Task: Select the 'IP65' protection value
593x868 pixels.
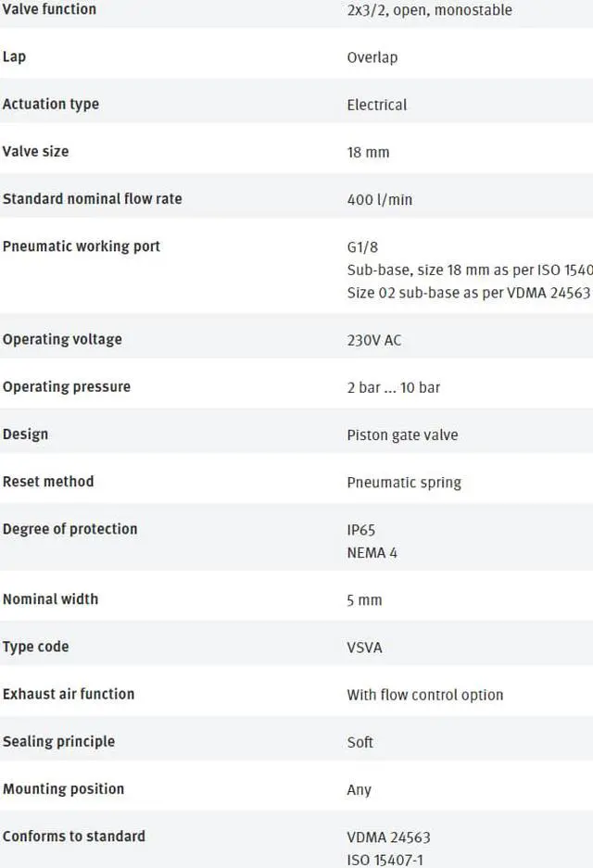Action: point(361,531)
